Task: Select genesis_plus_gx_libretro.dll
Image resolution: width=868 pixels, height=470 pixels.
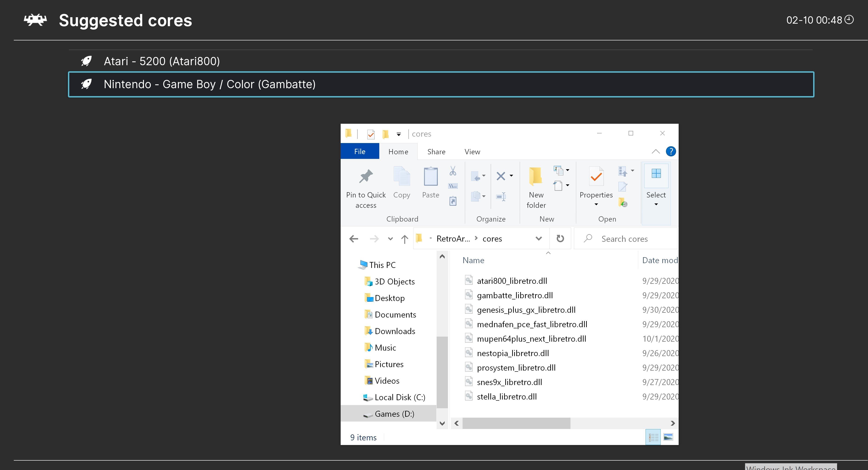Action: point(526,310)
